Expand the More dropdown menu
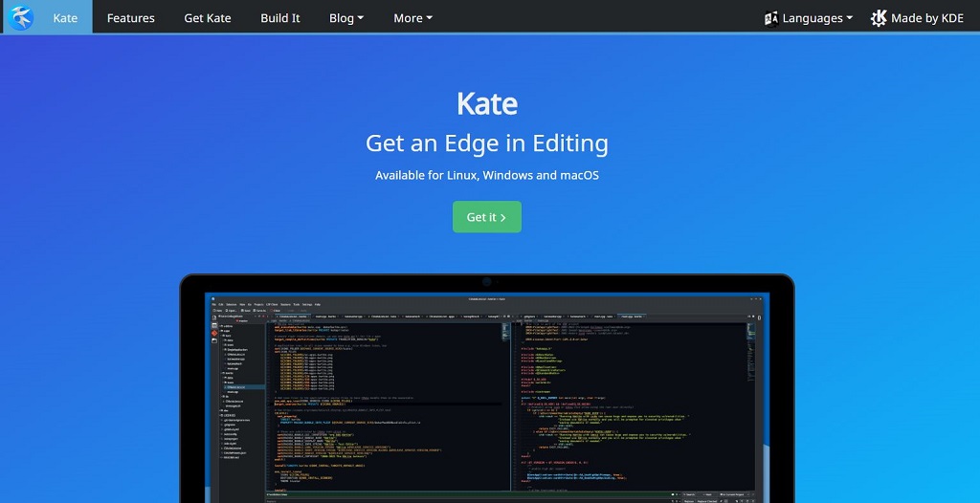Viewport: 980px width, 503px height. pyautogui.click(x=412, y=18)
